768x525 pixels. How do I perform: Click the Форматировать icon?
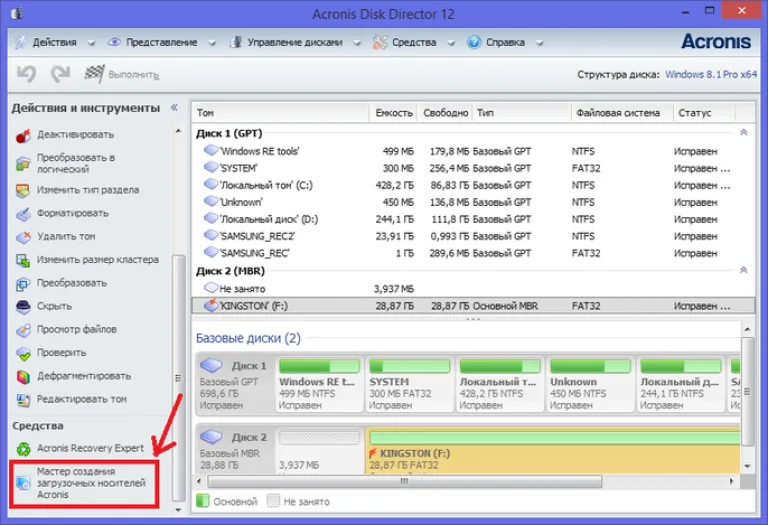(x=23, y=214)
